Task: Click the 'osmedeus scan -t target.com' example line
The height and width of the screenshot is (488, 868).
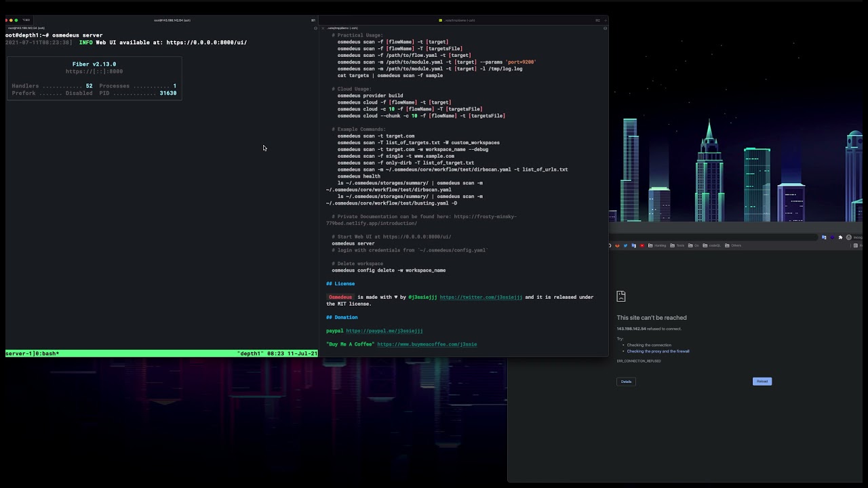Action: [x=376, y=136]
